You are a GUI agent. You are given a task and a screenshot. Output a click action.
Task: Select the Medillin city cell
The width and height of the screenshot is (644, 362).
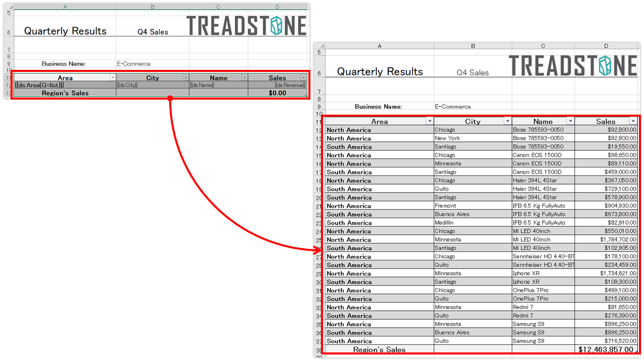tap(473, 223)
